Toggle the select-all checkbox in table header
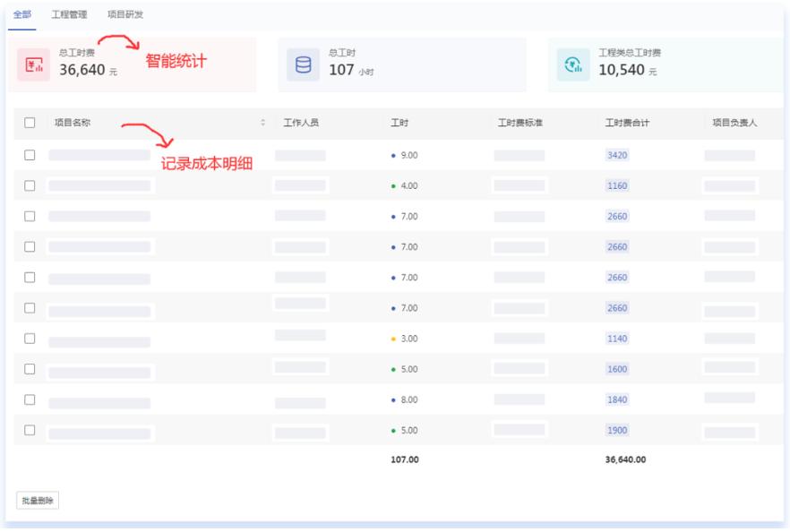The width and height of the screenshot is (790, 532). point(30,123)
